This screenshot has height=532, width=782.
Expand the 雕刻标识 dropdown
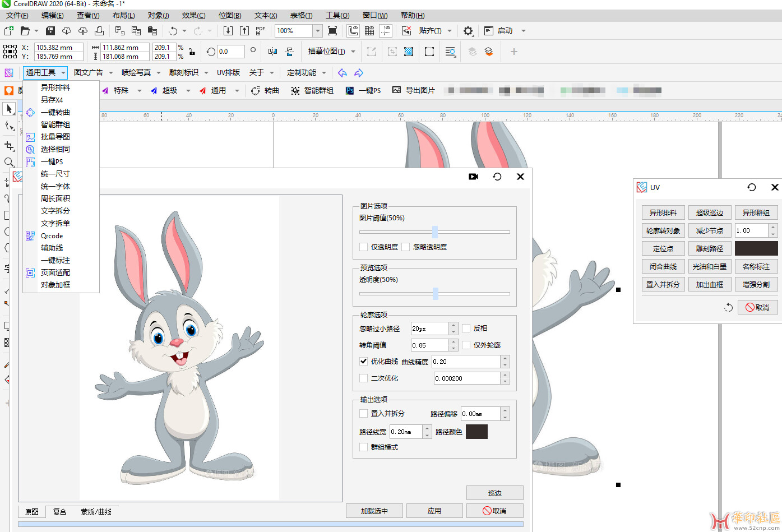coord(206,73)
